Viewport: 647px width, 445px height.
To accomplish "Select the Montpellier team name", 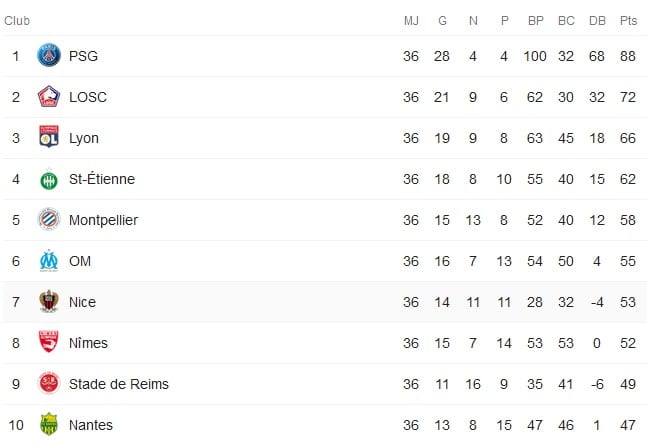I will point(104,220).
